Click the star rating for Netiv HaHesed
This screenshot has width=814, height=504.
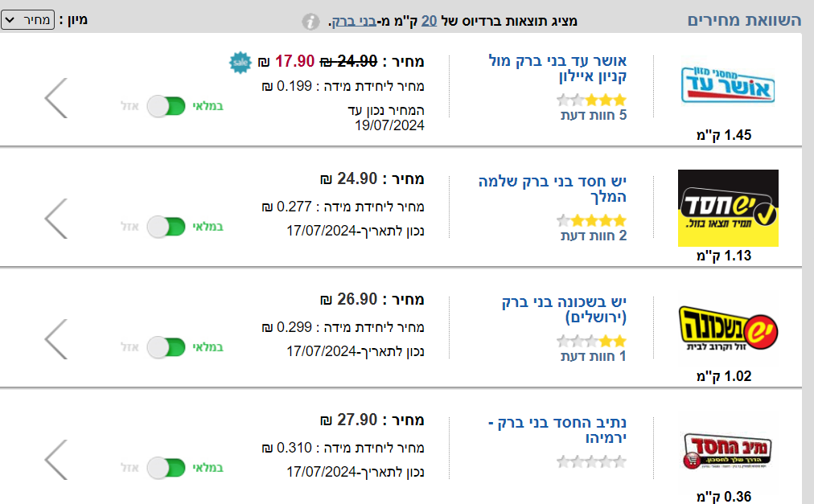coord(591,461)
